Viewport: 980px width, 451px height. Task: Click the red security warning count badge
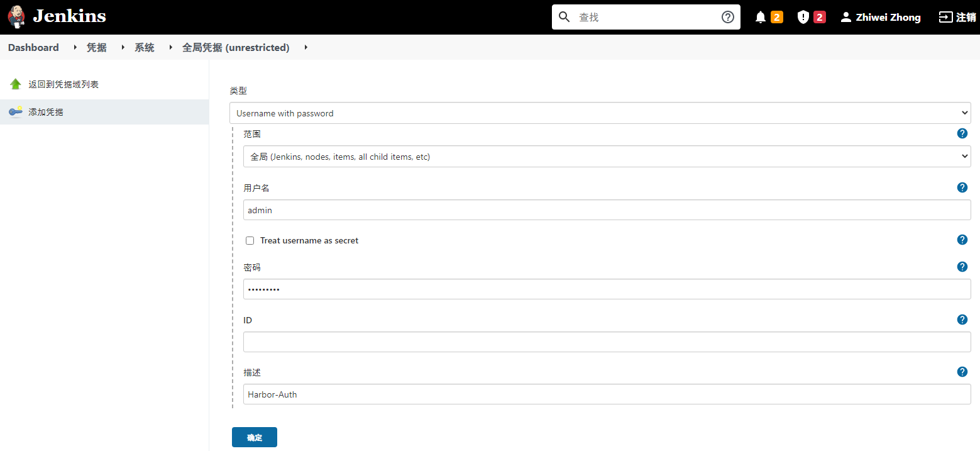point(820,17)
